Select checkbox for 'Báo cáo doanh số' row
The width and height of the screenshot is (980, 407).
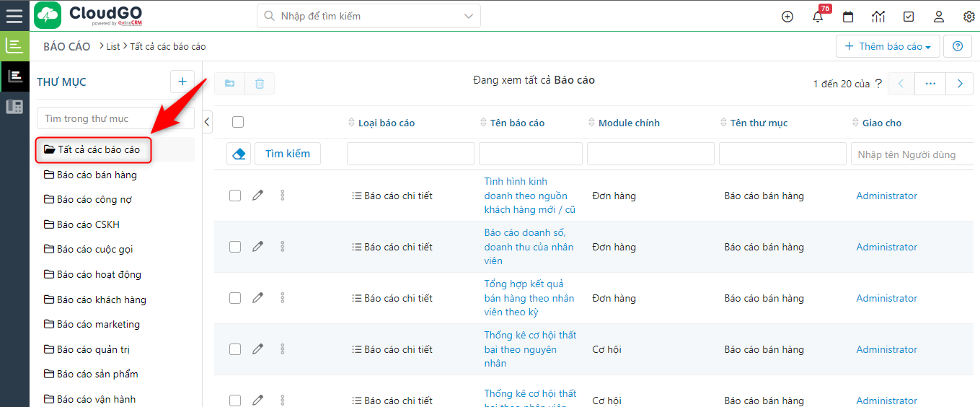click(x=235, y=247)
